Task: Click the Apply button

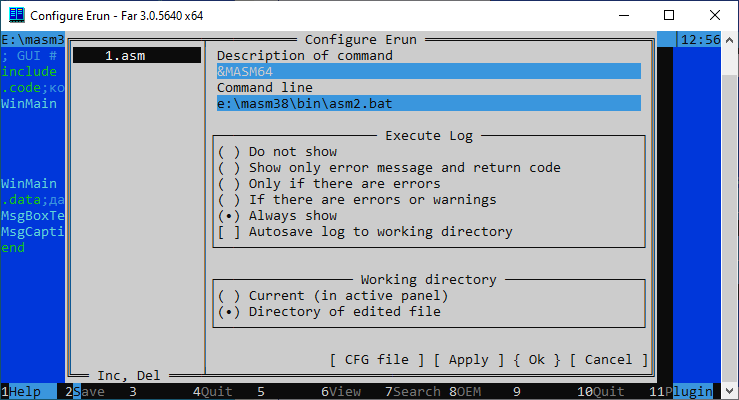Action: pyautogui.click(x=469, y=360)
